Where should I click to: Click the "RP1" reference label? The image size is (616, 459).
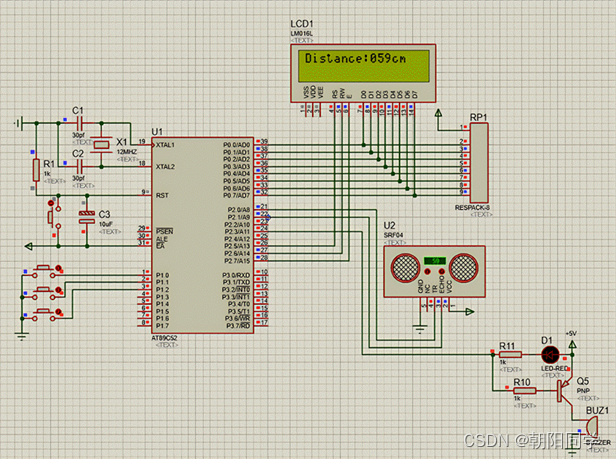pyautogui.click(x=478, y=117)
